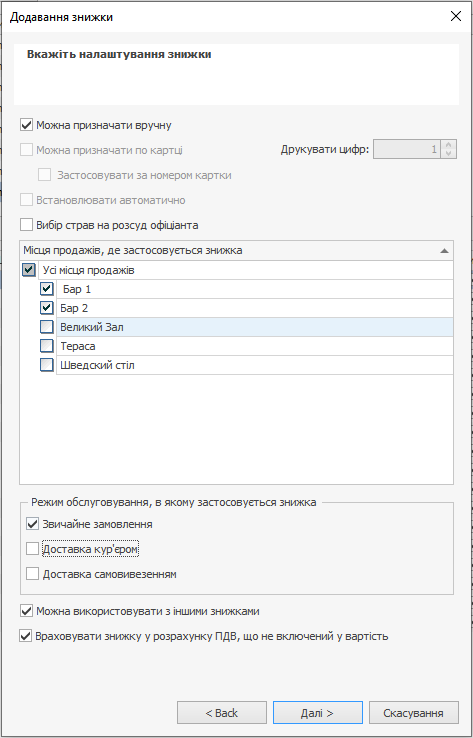Toggle "Усі місця продажів" checkbox
This screenshot has width=473, height=738.
(x=29, y=270)
